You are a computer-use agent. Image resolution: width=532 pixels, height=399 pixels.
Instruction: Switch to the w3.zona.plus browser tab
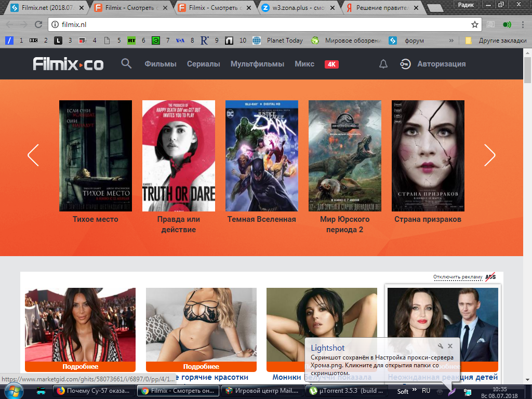pyautogui.click(x=298, y=8)
